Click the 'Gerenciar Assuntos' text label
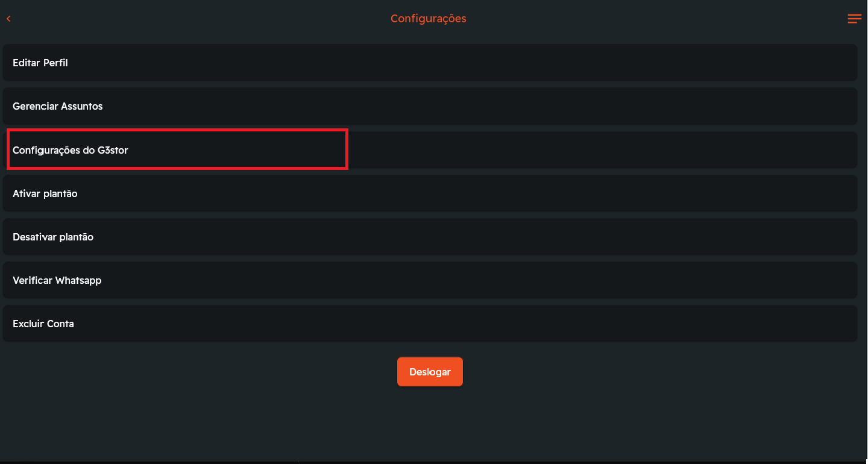The width and height of the screenshot is (868, 464). [57, 106]
